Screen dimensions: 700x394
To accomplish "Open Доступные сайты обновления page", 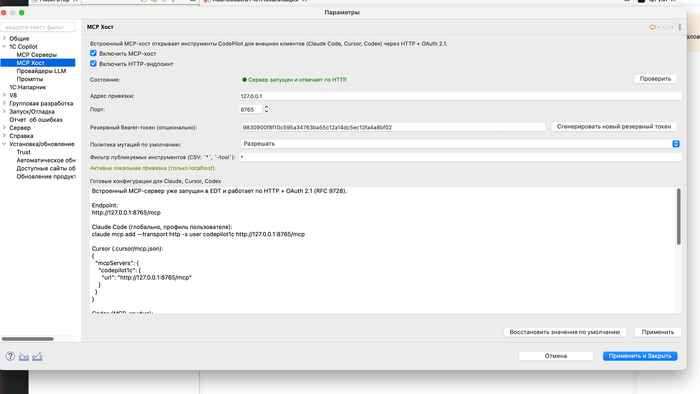I will pos(46,168).
